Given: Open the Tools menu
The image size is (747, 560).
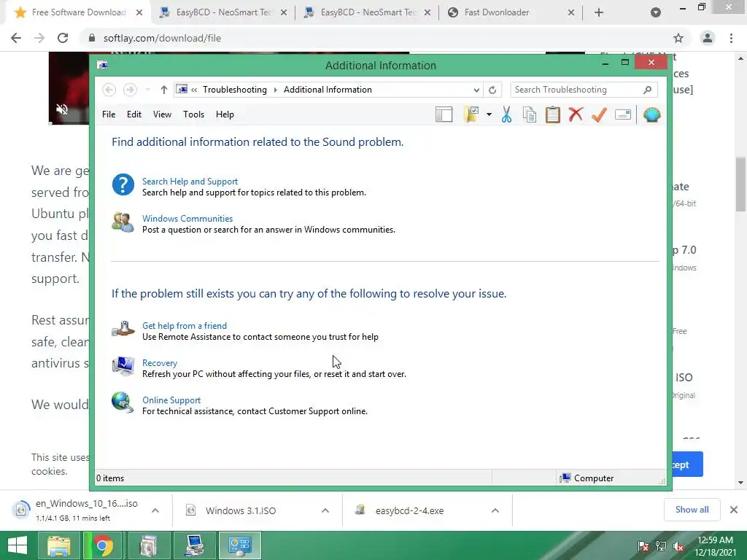Looking at the screenshot, I should (193, 114).
